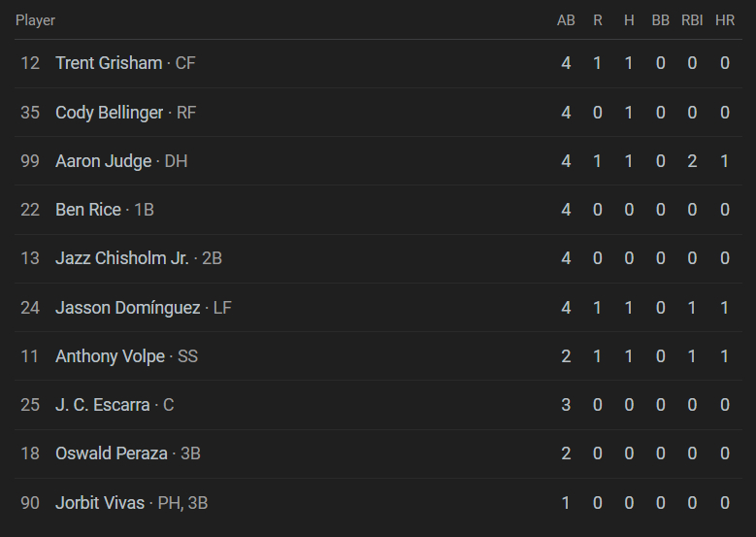Click Jorbit Vivas's at-bats value

(566, 503)
